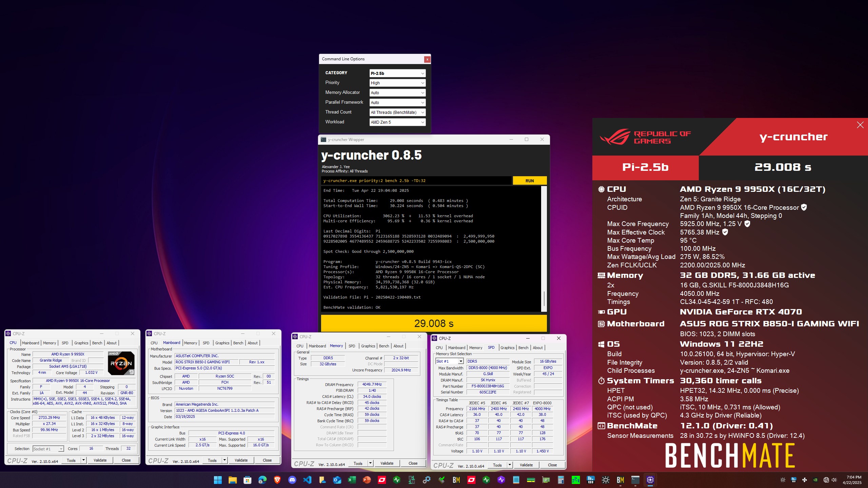Close the Command Line Options dialog
This screenshot has width=868, height=488.
tap(427, 59)
